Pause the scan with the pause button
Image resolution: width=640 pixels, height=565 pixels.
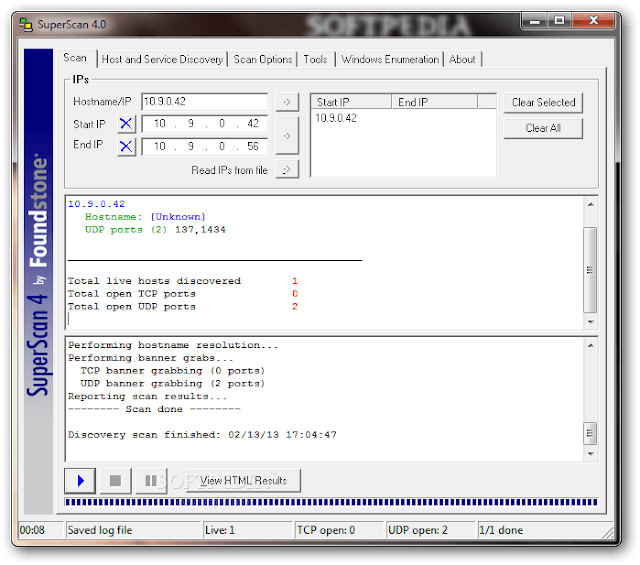pyautogui.click(x=151, y=480)
